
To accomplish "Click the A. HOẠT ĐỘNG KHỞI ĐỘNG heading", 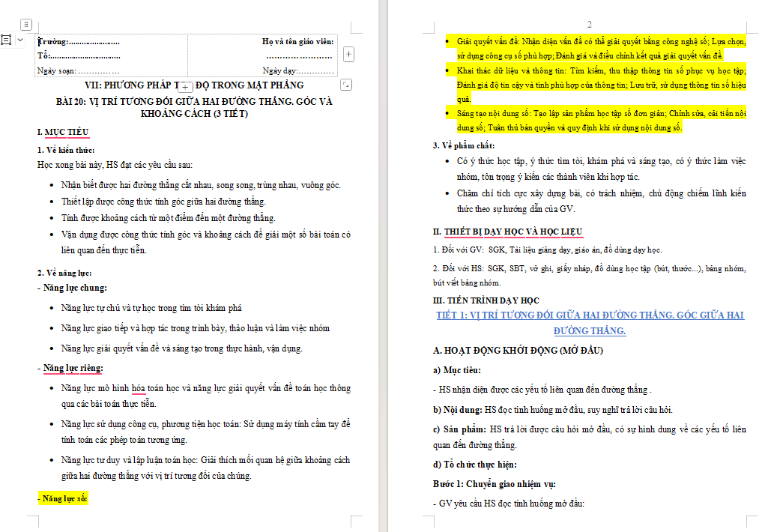I will (x=518, y=350).
